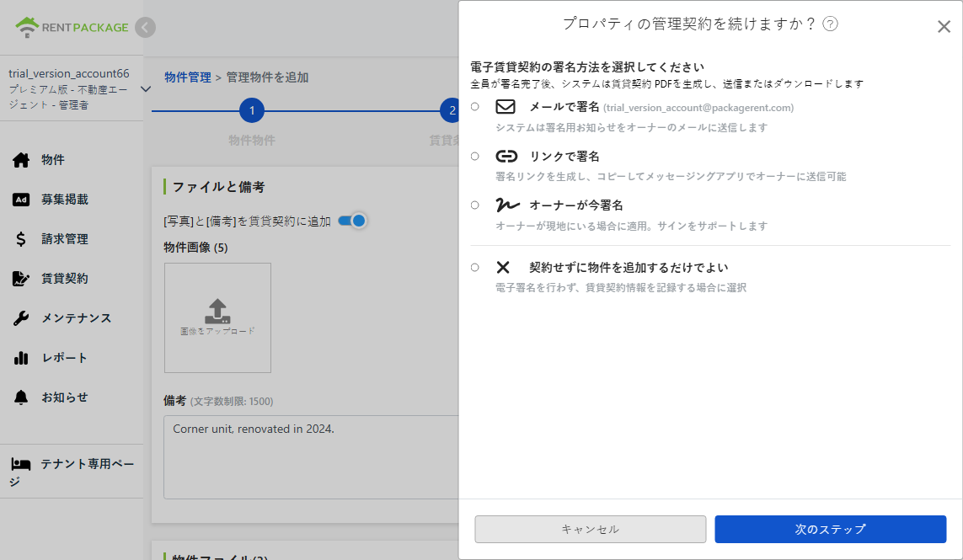The image size is (963, 560).
Task: Click the 物件物件 step label
Action: point(252,141)
